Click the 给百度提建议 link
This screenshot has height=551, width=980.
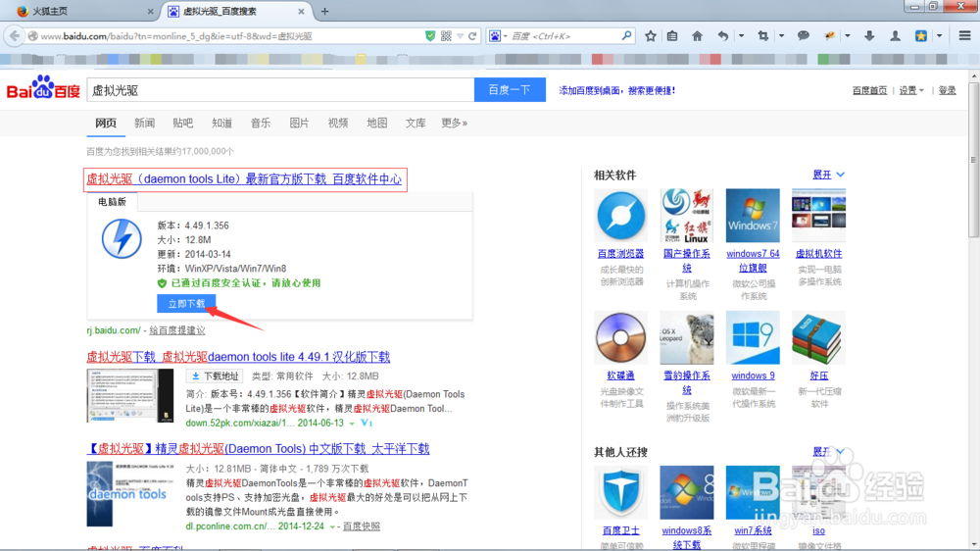[x=176, y=330]
